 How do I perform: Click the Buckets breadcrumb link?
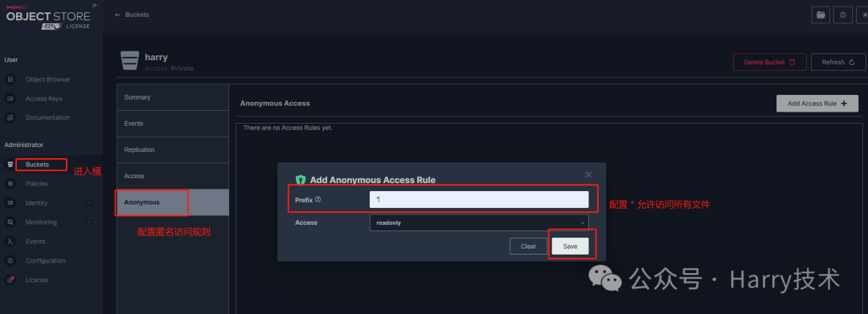tap(137, 15)
